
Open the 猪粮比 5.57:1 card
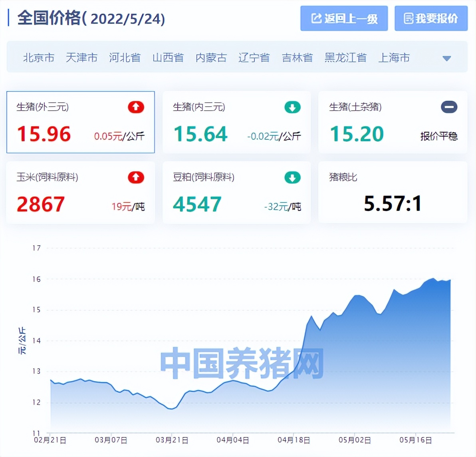click(x=393, y=193)
